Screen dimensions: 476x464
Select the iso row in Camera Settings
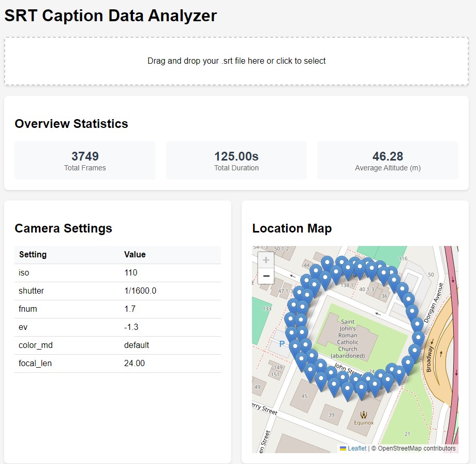[117, 273]
